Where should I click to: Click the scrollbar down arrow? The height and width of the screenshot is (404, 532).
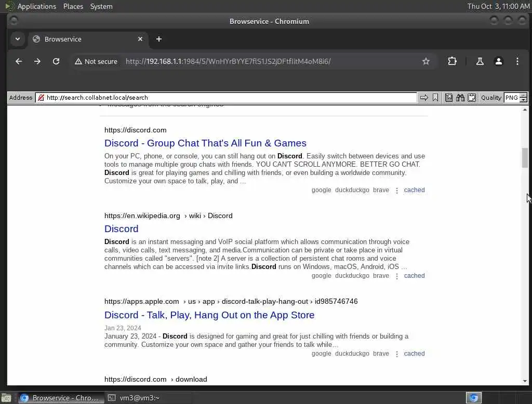tap(525, 381)
